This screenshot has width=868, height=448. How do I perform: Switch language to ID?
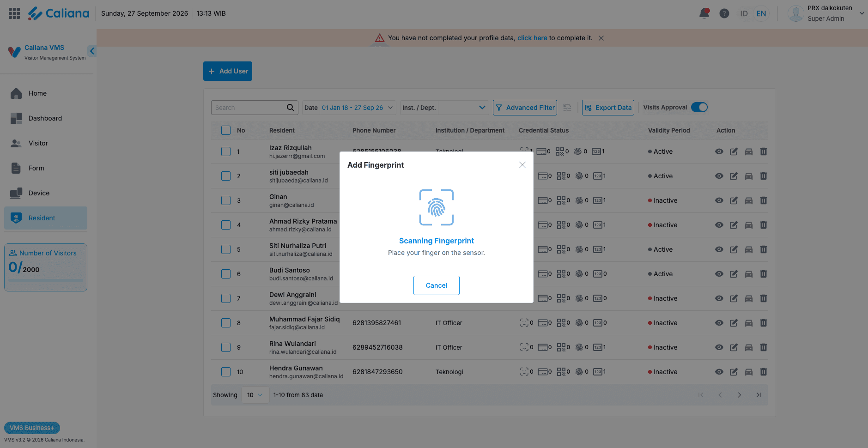(x=744, y=13)
